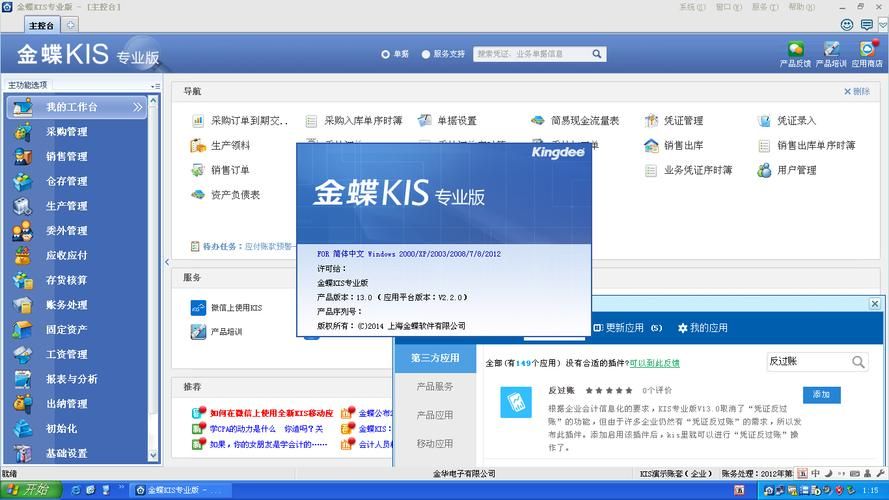The width and height of the screenshot is (889, 500).
Task: Select 产品应用 category tab
Action: (435, 415)
